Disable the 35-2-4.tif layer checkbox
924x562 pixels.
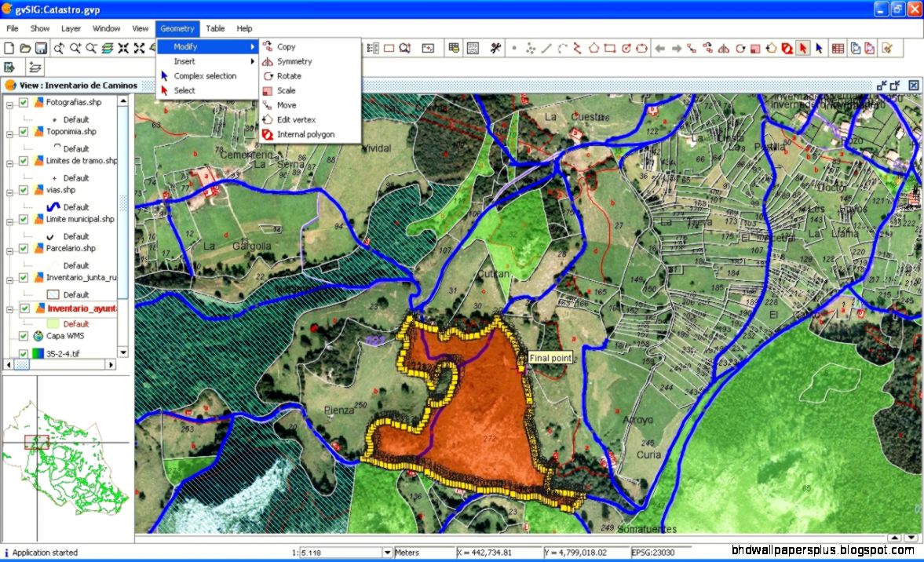click(24, 352)
